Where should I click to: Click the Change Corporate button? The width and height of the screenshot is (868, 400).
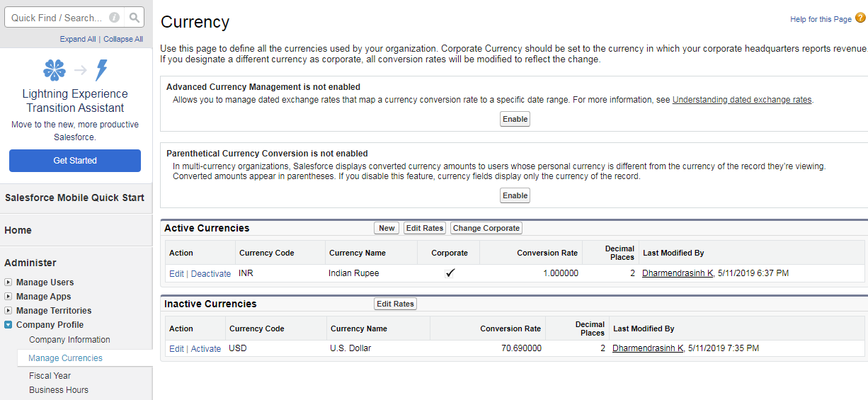(486, 228)
